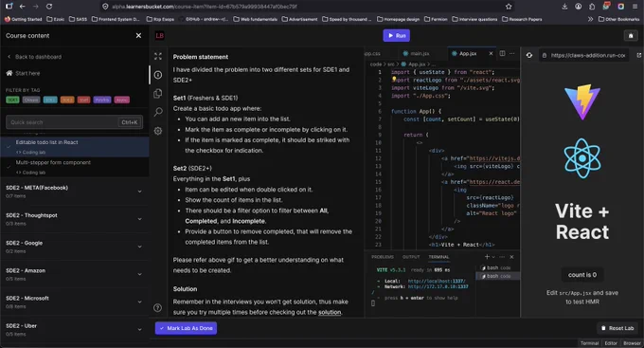Switch to App.css editor tab
Screen dimensions: 644x348
tap(373, 53)
